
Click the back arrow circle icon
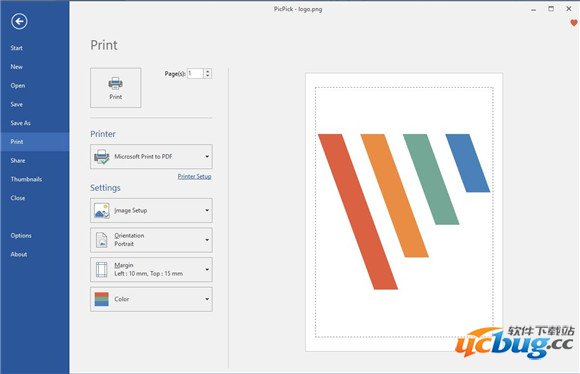pos(19,21)
